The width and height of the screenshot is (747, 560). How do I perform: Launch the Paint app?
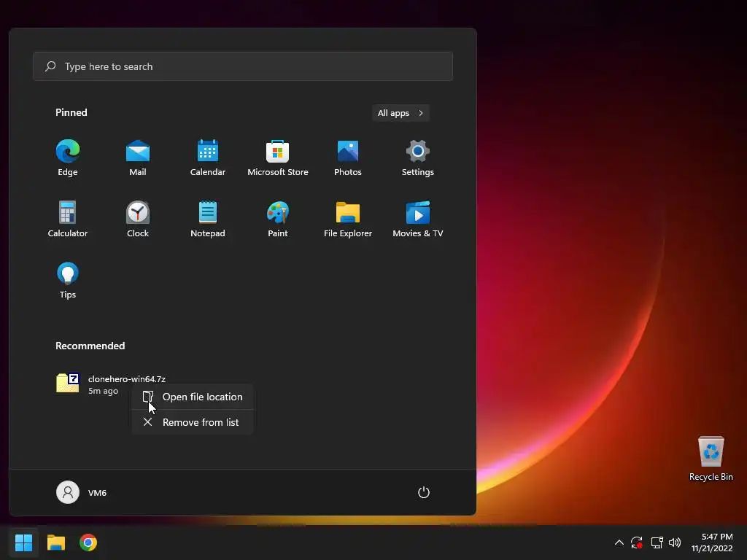tap(278, 219)
